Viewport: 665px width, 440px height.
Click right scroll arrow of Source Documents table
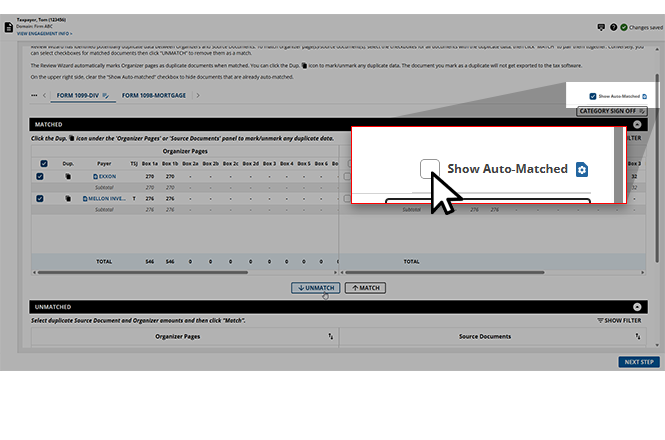click(643, 272)
